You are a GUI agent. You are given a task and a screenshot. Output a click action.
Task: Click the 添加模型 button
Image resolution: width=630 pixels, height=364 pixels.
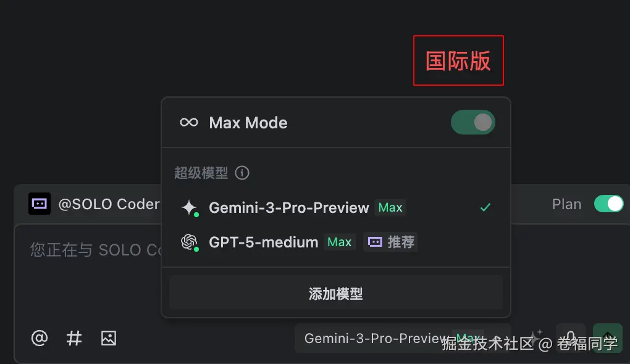tap(335, 294)
